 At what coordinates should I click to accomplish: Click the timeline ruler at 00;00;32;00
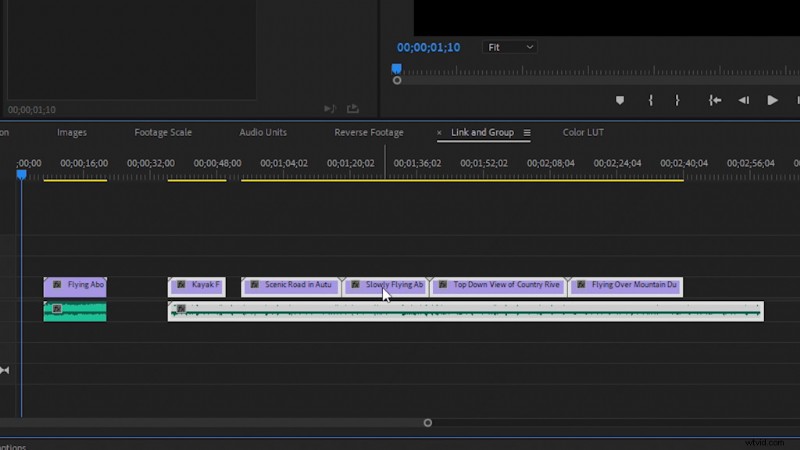(151, 163)
